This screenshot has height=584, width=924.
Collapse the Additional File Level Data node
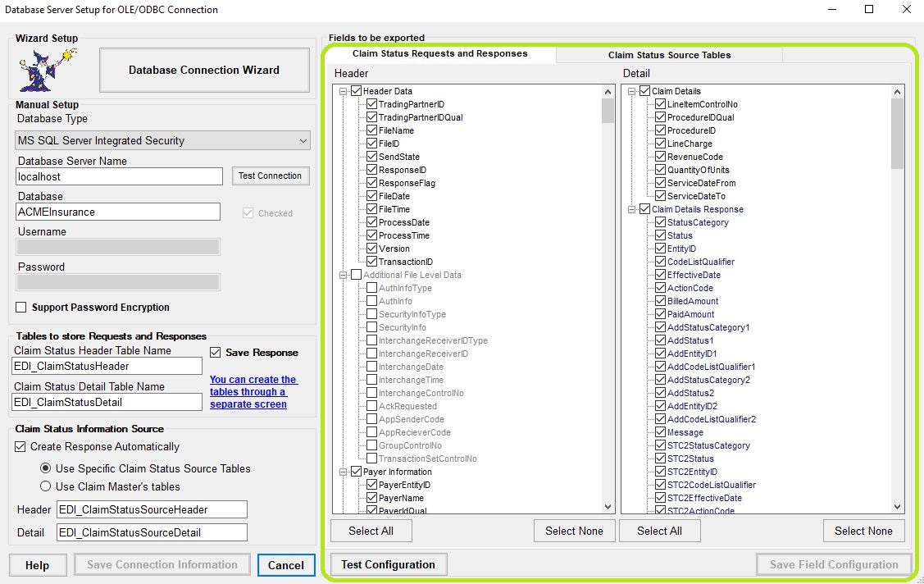coord(343,276)
